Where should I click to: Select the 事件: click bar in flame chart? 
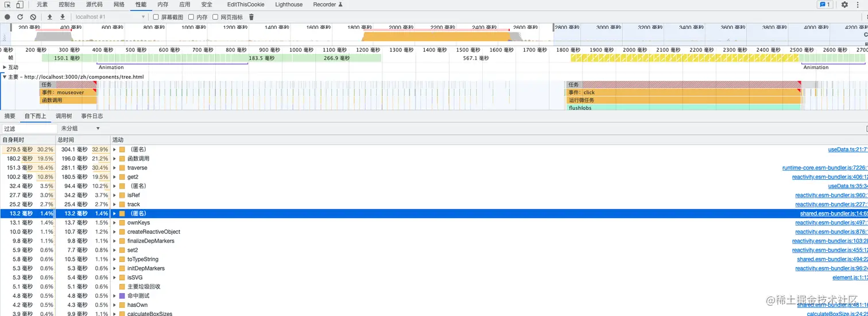[683, 93]
